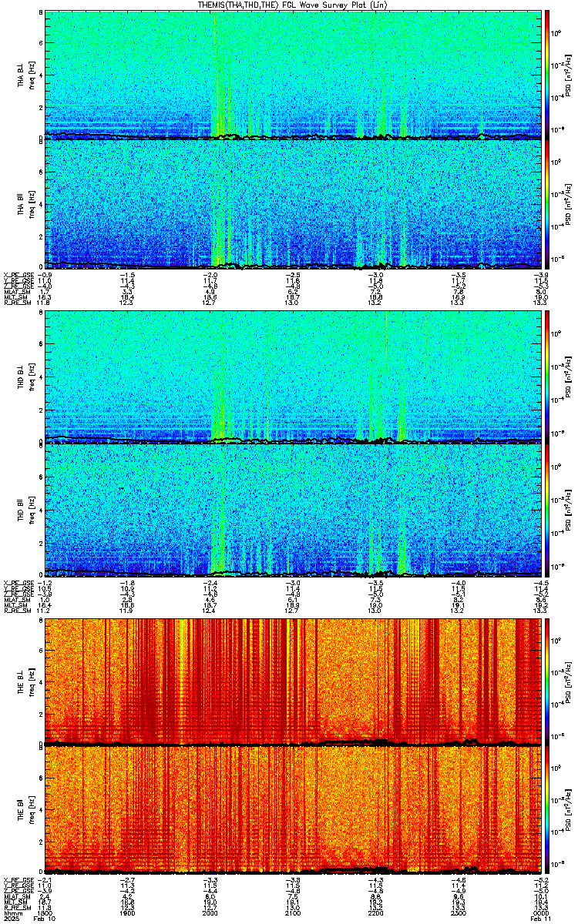This screenshot has width=578, height=924.
Task: Click the 2100 time tick label
Action: [x=293, y=913]
